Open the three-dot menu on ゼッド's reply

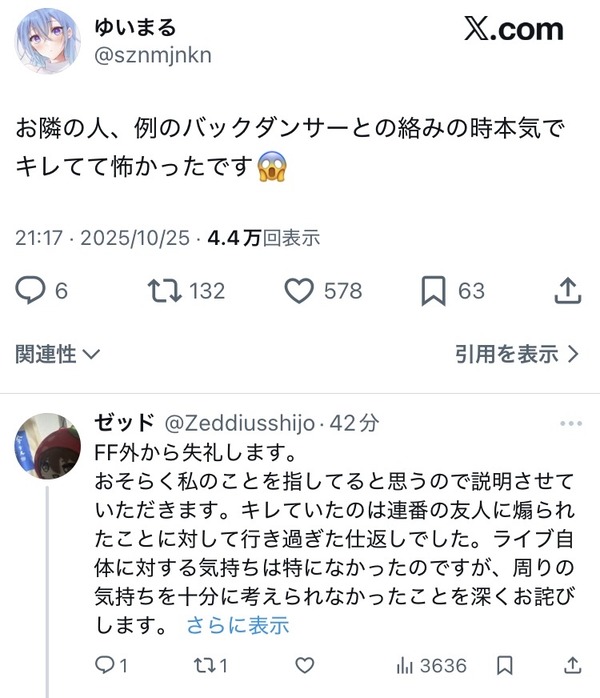click(x=571, y=423)
